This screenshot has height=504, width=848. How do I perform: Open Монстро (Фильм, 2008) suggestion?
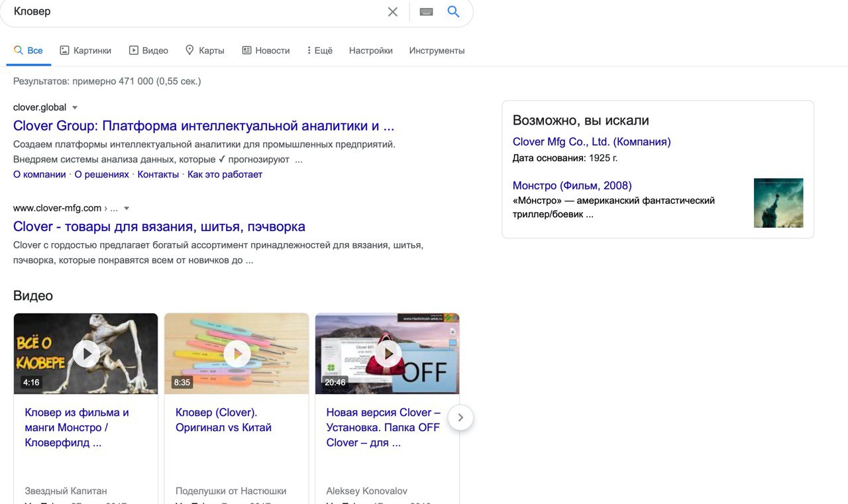[x=572, y=185]
